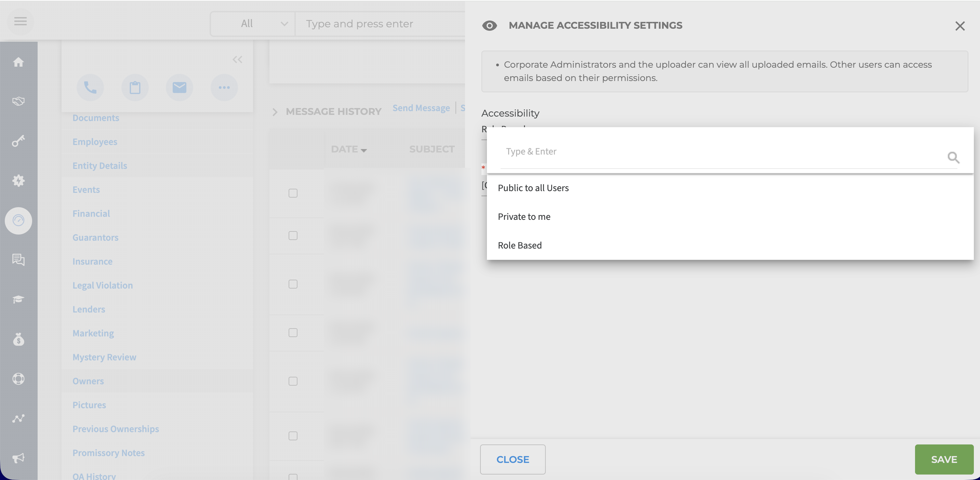Open the line chart analytics icon

(x=18, y=418)
